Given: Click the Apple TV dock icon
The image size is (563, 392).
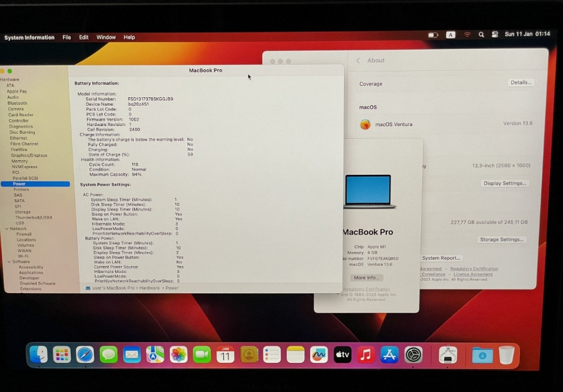Looking at the screenshot, I should [x=342, y=354].
